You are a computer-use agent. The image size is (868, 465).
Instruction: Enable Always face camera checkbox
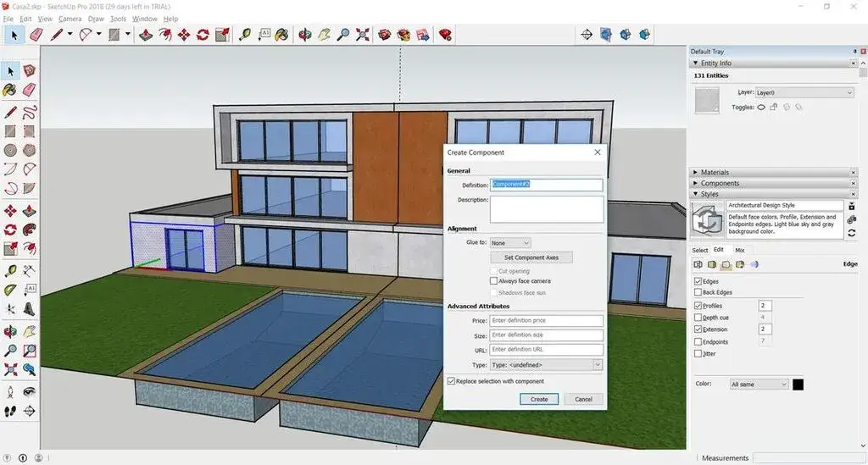click(x=493, y=281)
